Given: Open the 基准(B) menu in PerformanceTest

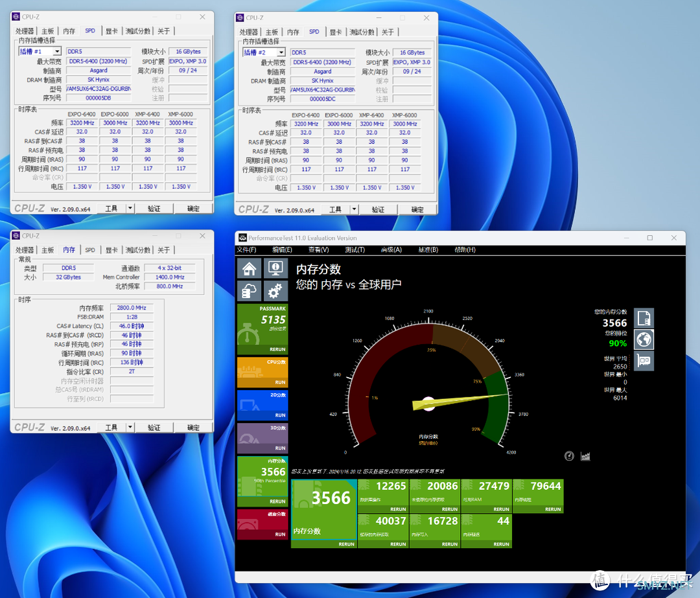Looking at the screenshot, I should (428, 249).
